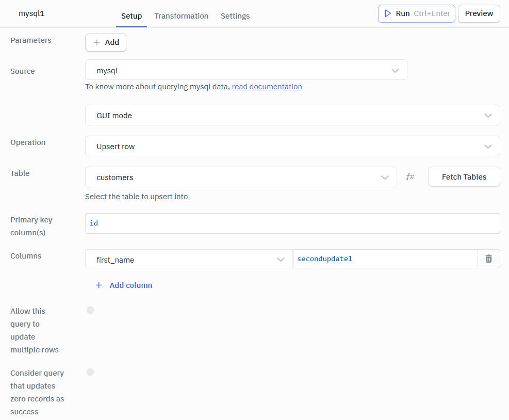
Task: Toggle zero records counted as success
Action: tap(90, 372)
